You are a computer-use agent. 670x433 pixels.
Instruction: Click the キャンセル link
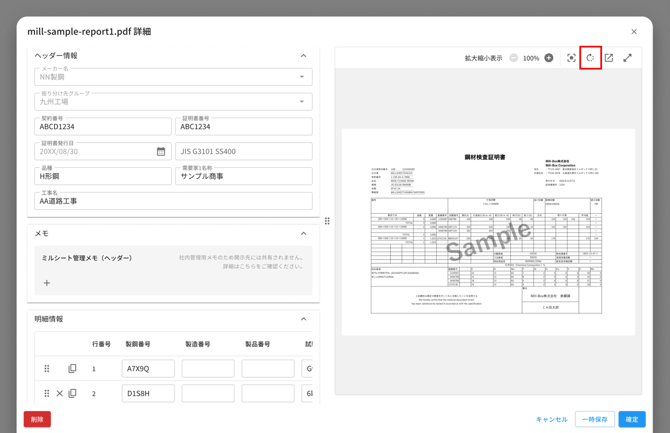[x=552, y=419]
